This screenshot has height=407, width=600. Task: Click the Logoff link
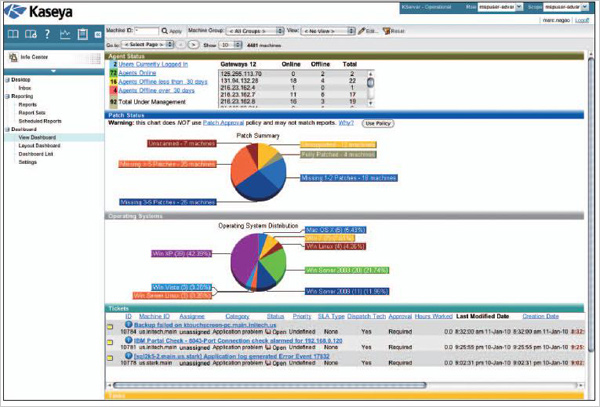pos(582,20)
